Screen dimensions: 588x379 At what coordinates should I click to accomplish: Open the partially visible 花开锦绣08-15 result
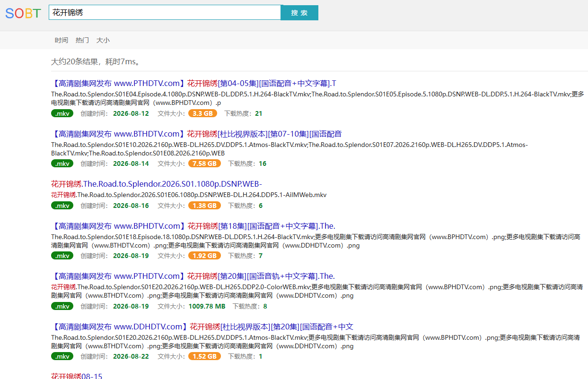[x=77, y=376]
